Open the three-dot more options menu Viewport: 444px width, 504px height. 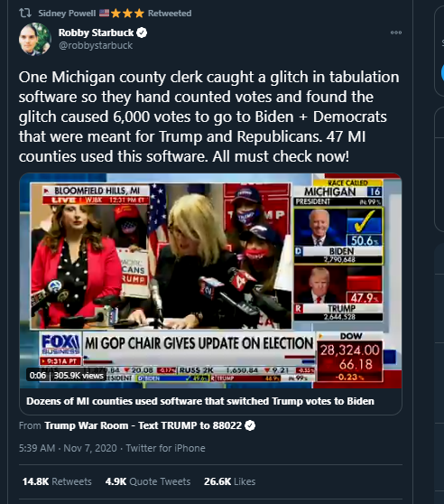click(x=396, y=33)
